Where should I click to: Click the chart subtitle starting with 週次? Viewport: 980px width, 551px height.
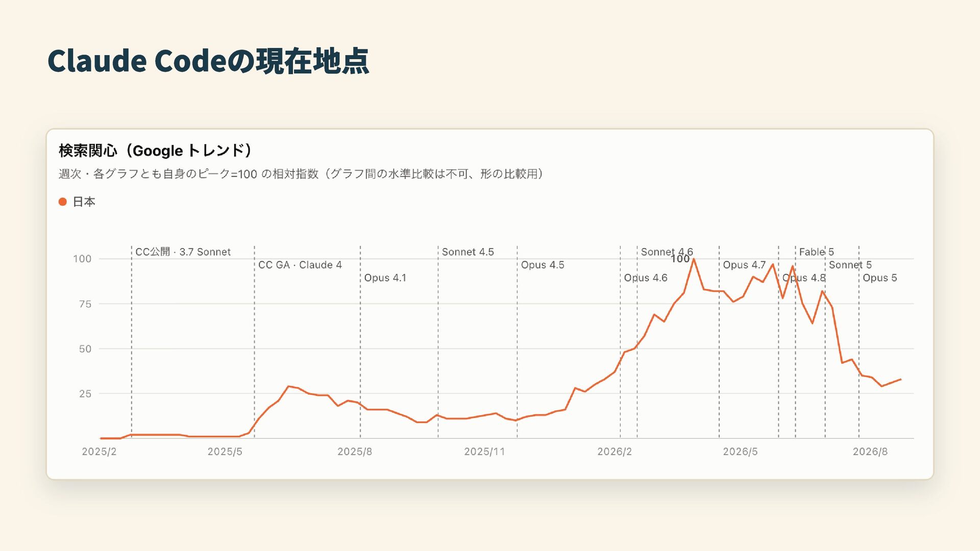[x=301, y=174]
